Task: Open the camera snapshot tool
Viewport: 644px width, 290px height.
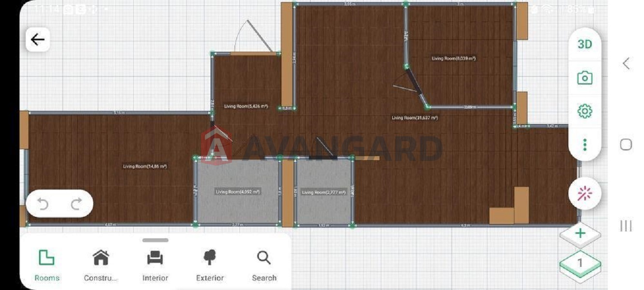Action: coord(585,78)
